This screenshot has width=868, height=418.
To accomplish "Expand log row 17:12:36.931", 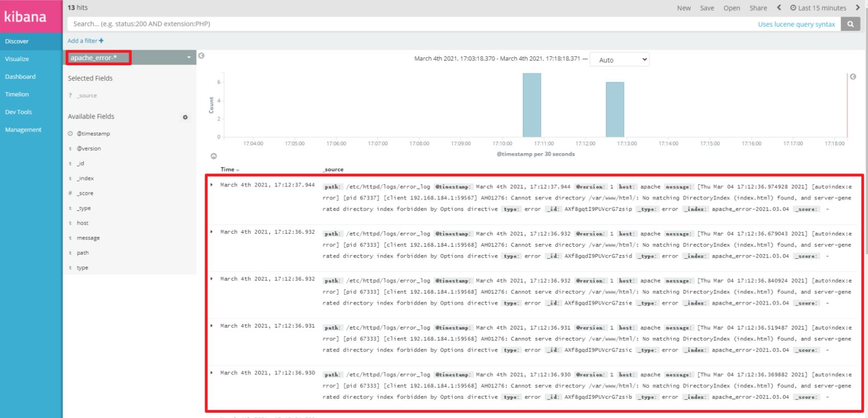I will pyautogui.click(x=212, y=325).
